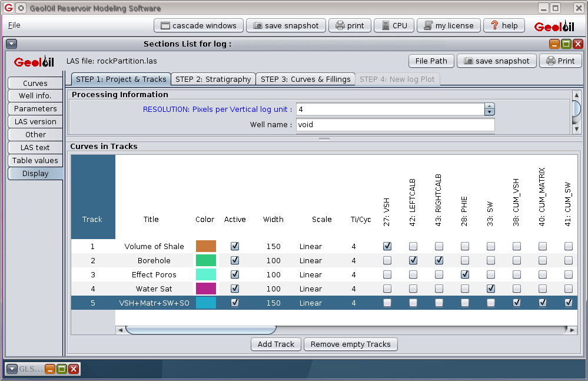Uncheck RIGHTCALB curve for Borehole track
This screenshot has height=381, width=588.
click(439, 260)
